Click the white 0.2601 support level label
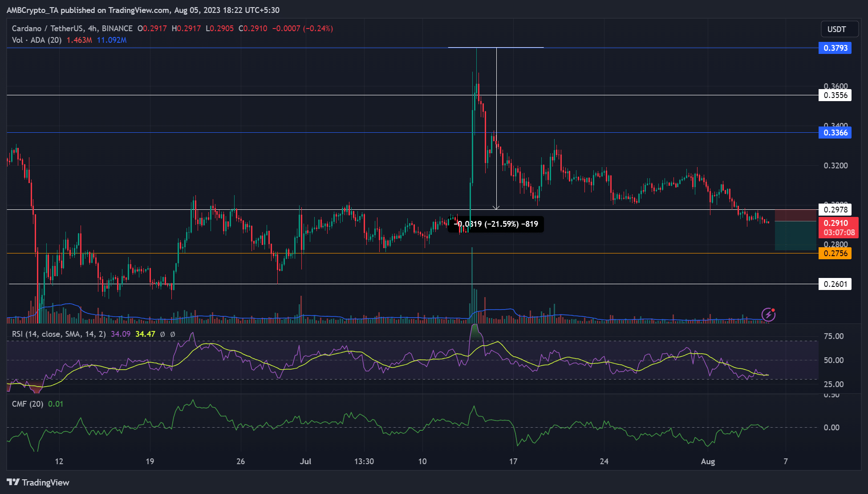This screenshot has width=868, height=494. (x=835, y=284)
